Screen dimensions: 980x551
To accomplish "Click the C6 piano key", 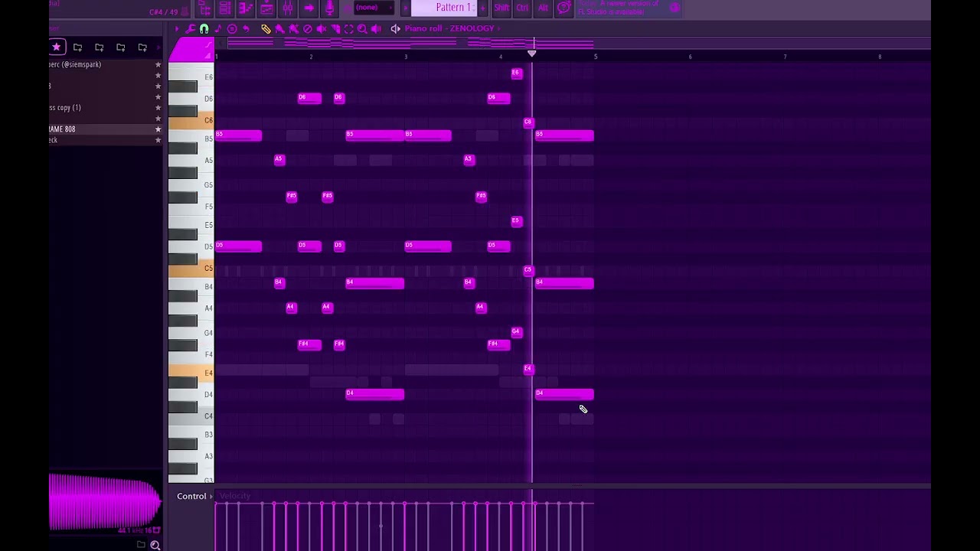I will (191, 121).
